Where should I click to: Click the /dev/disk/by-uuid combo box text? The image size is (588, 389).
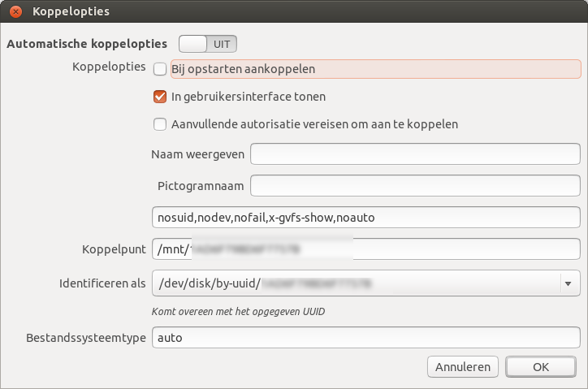(265, 283)
